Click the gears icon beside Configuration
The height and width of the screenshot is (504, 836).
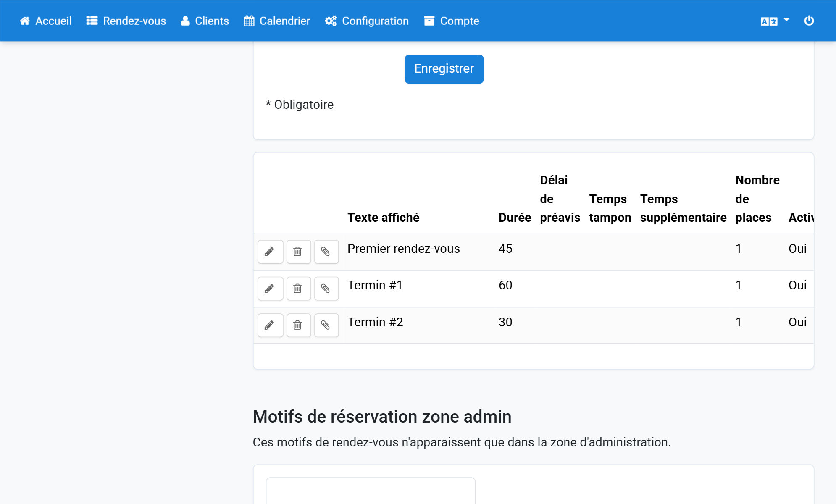pos(331,21)
